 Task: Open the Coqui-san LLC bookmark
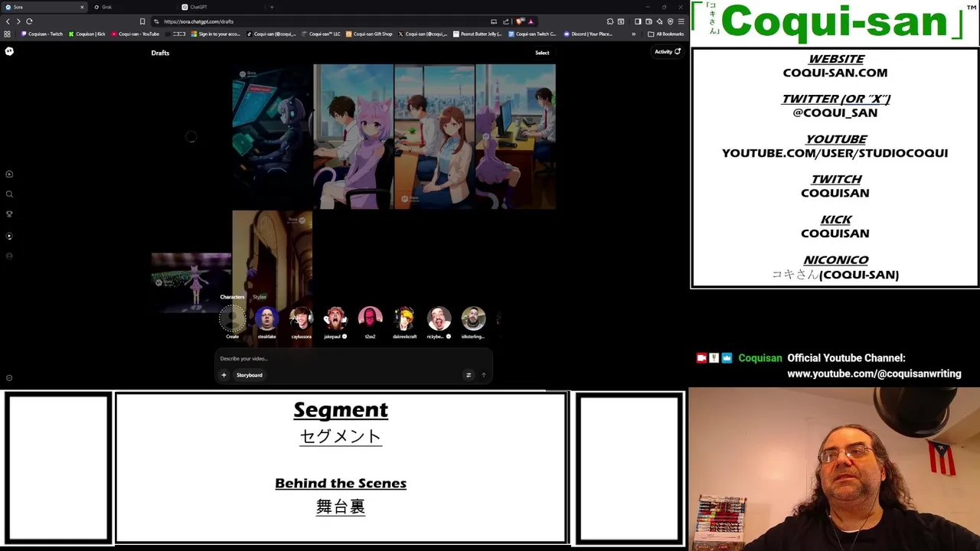tap(322, 34)
